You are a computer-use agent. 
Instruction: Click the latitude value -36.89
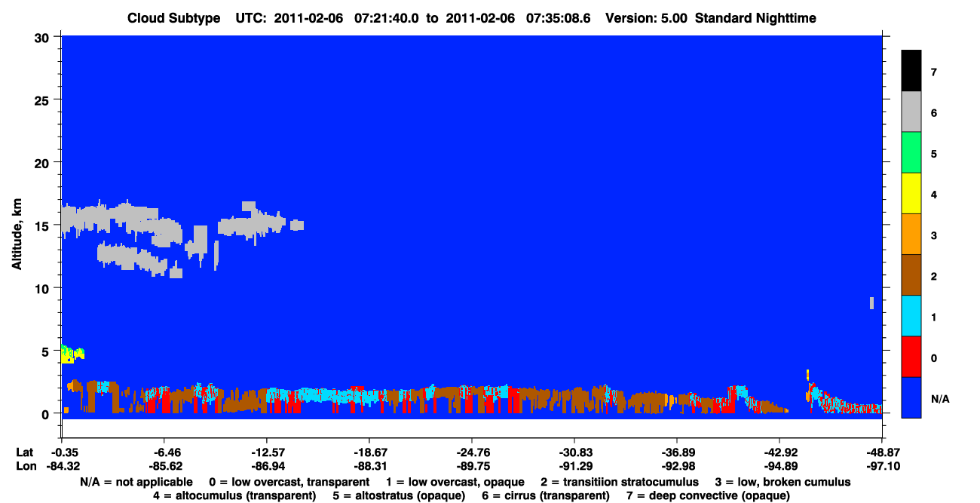click(x=677, y=452)
